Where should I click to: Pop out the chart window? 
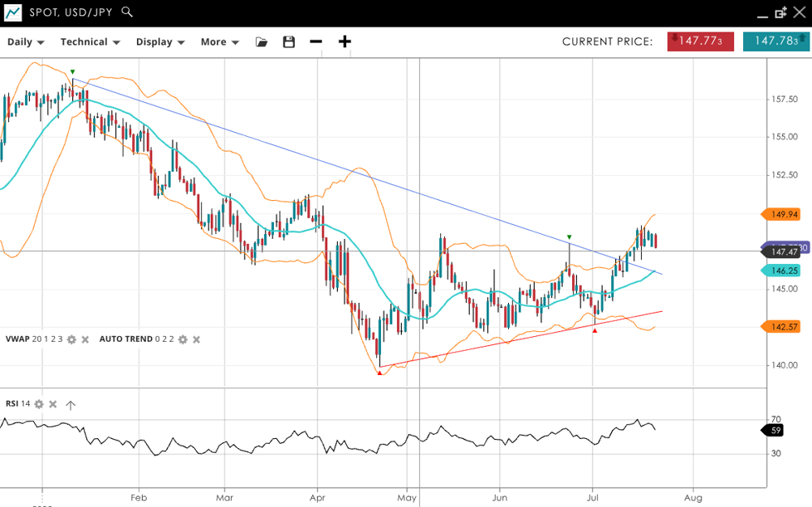(x=780, y=12)
